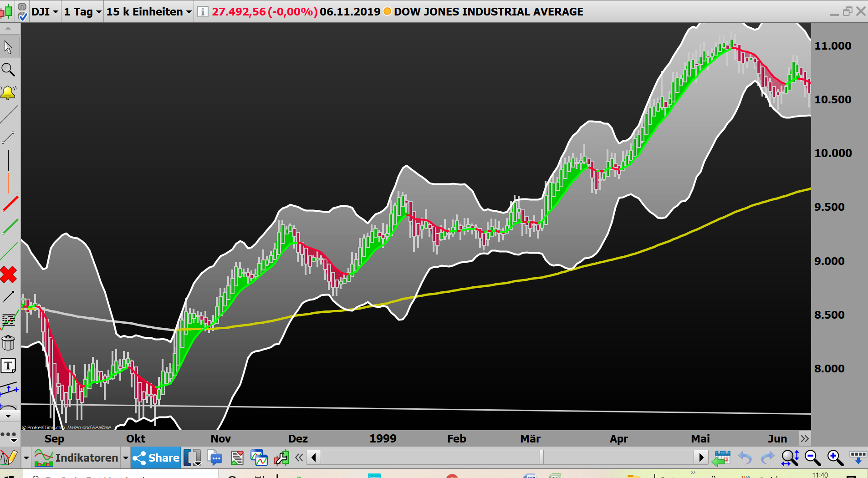Open the '15 k Einheiten' units dropdown
The height and width of the screenshot is (478, 868).
tap(148, 11)
